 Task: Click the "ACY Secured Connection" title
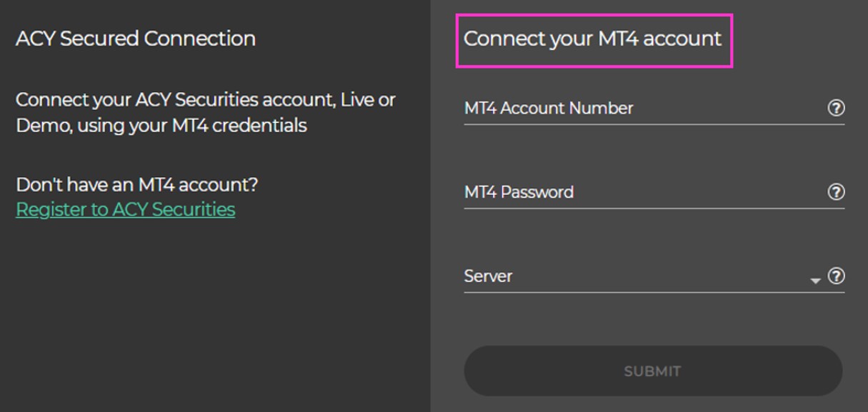click(136, 39)
